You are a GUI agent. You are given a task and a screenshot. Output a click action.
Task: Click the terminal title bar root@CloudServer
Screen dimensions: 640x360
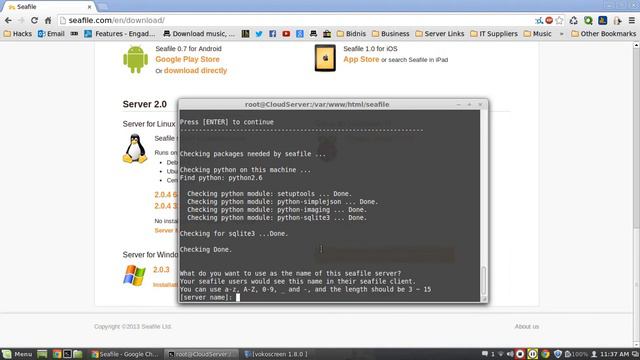point(317,104)
